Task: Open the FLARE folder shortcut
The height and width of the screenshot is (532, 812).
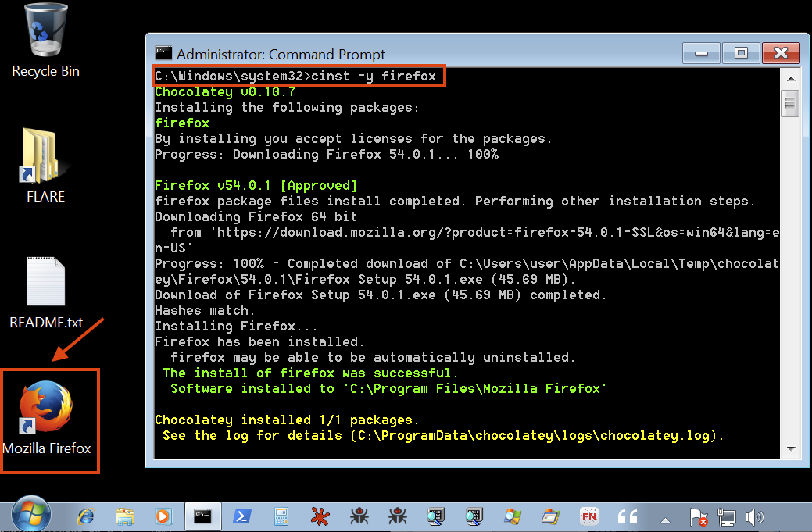Action: tap(45, 166)
